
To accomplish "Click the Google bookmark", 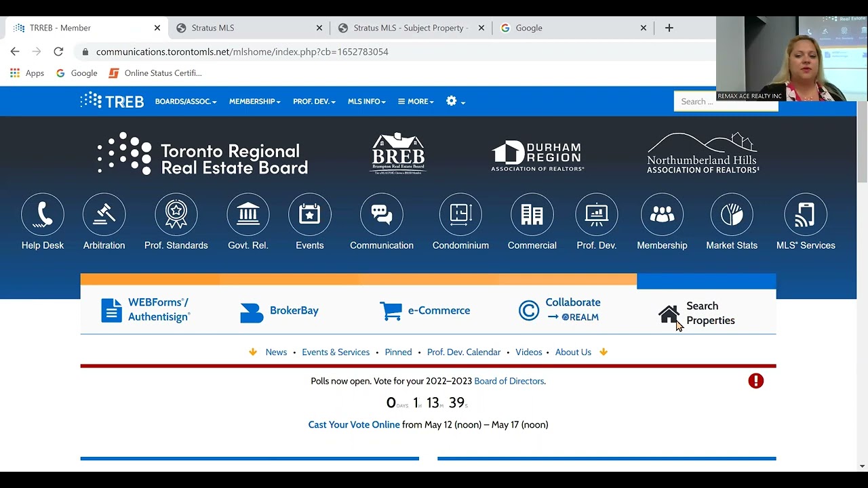I will 77,73.
